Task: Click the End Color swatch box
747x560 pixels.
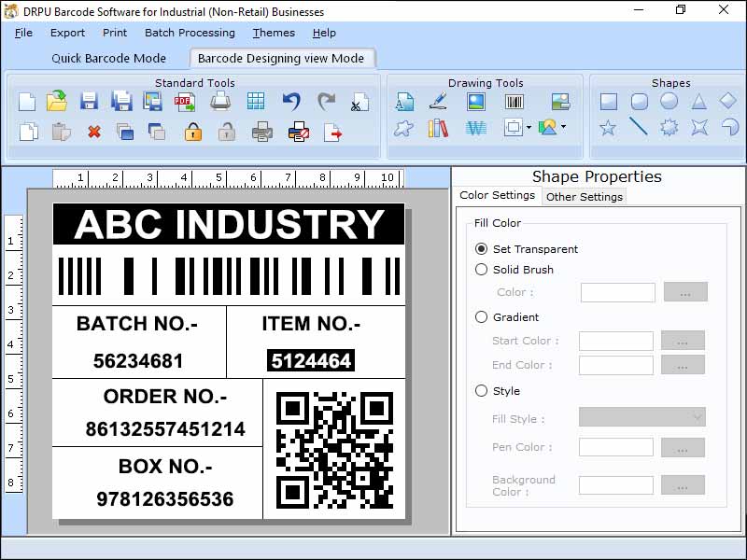Action: [616, 365]
